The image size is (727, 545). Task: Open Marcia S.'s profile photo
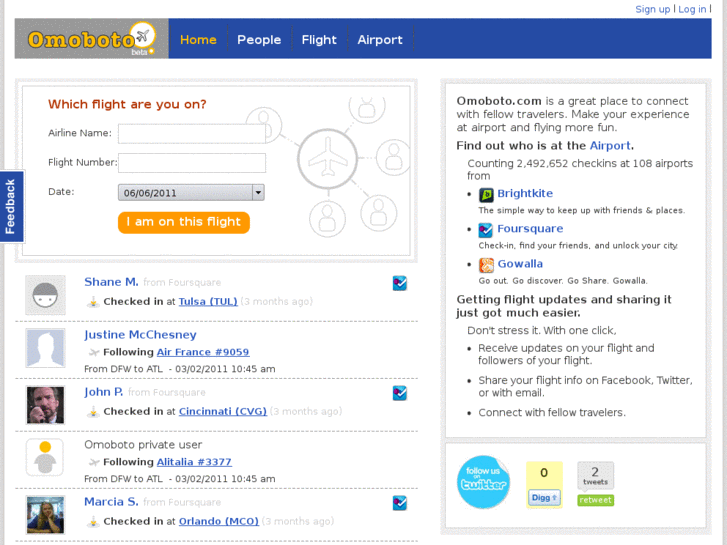pos(45,515)
